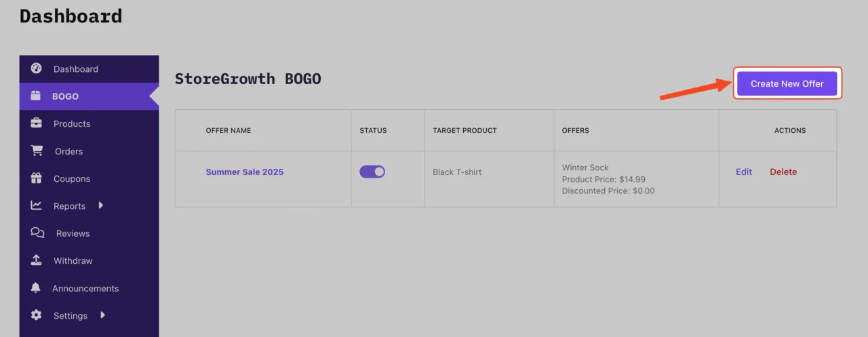Click the Dashboard gauge icon in sidebar

[x=37, y=68]
